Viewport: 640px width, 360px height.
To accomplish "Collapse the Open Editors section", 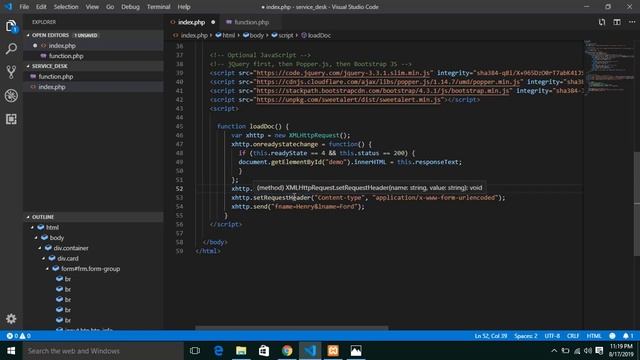I will 28,35.
